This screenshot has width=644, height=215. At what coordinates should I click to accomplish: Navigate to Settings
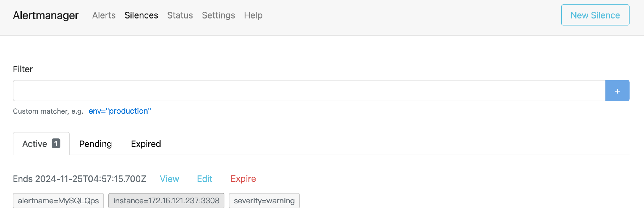(x=218, y=15)
